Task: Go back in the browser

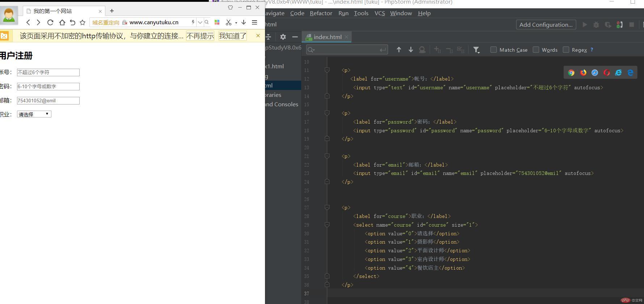Action: (28, 22)
